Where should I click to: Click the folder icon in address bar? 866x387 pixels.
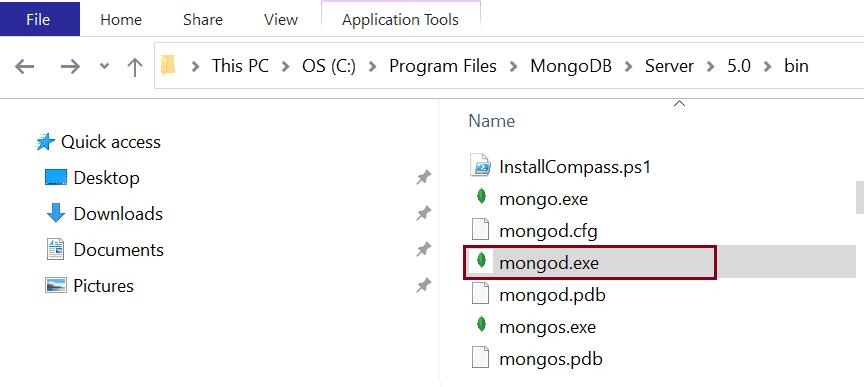pos(168,66)
